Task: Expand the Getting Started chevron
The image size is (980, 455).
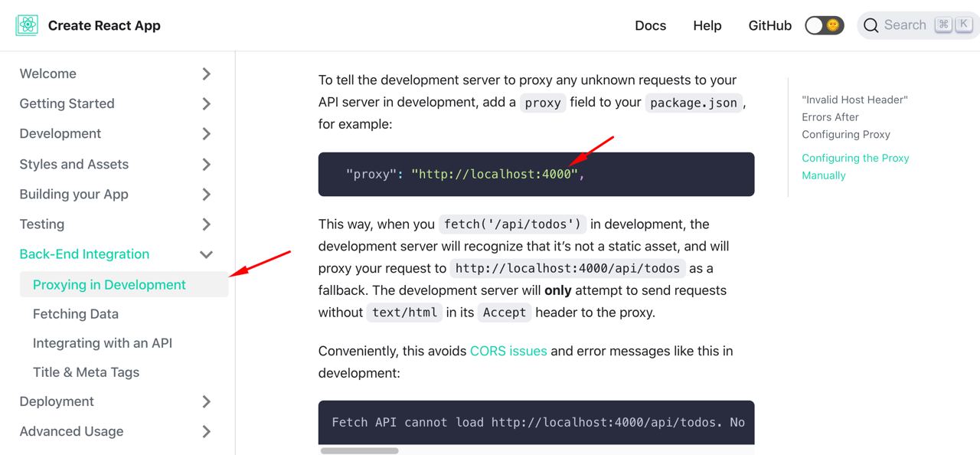Action: [x=206, y=103]
